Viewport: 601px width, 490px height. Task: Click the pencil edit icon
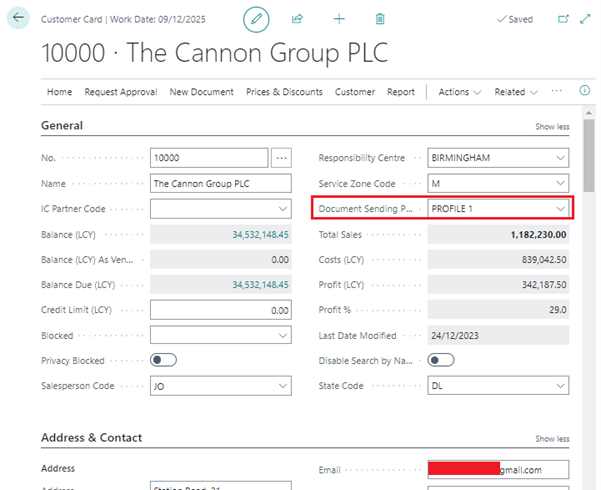point(256,19)
